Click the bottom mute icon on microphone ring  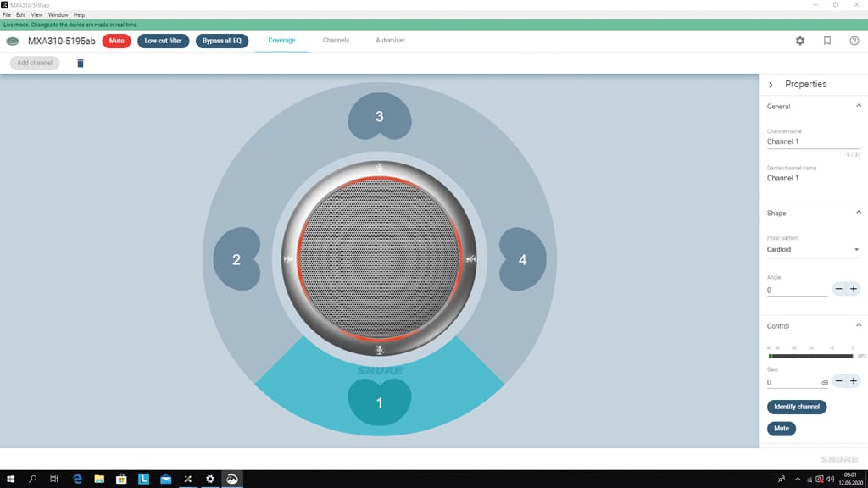380,350
